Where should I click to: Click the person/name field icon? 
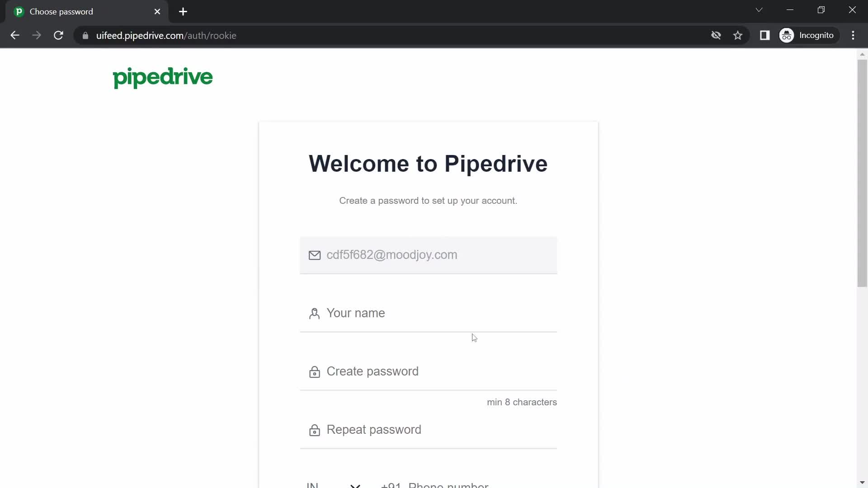(x=314, y=313)
